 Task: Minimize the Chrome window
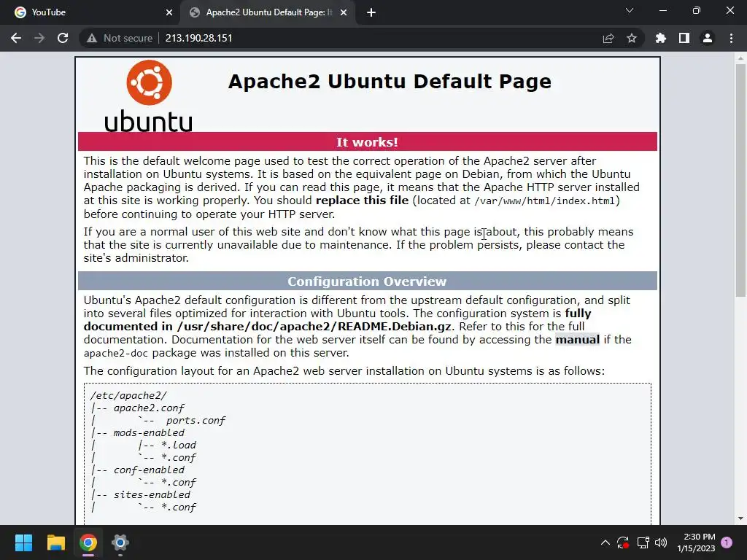[662, 10]
